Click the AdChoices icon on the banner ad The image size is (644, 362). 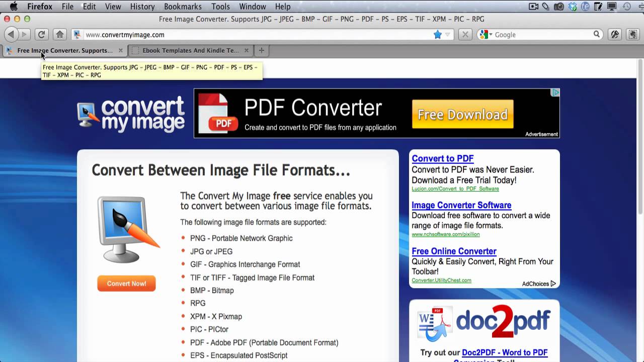[555, 93]
